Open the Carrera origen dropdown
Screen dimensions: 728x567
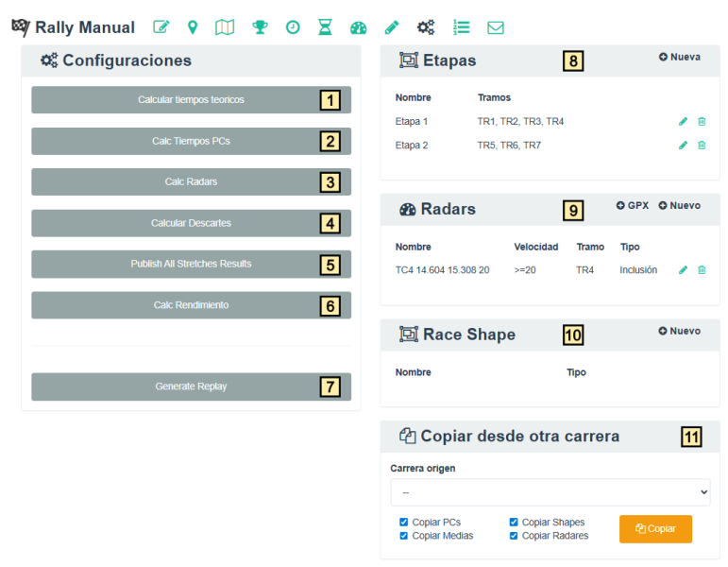550,492
